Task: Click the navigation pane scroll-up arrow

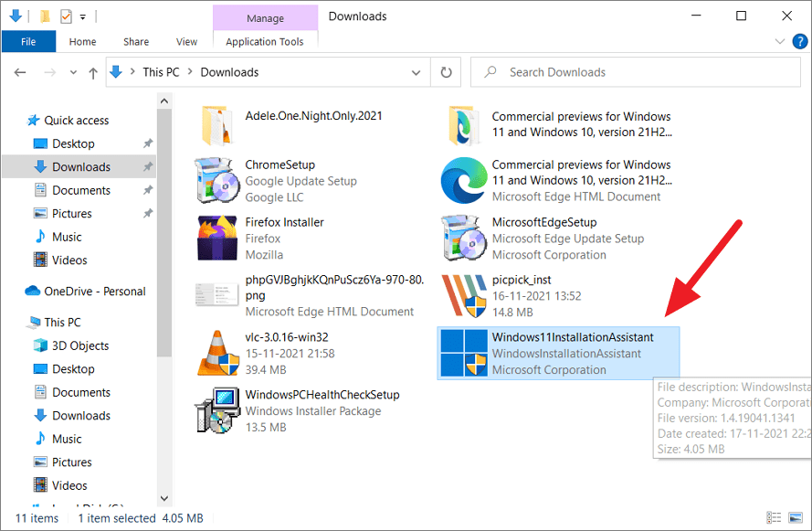Action: [x=164, y=101]
